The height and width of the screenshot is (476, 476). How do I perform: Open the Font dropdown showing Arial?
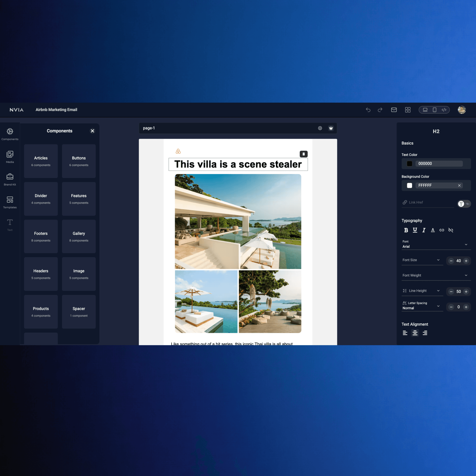[436, 244]
